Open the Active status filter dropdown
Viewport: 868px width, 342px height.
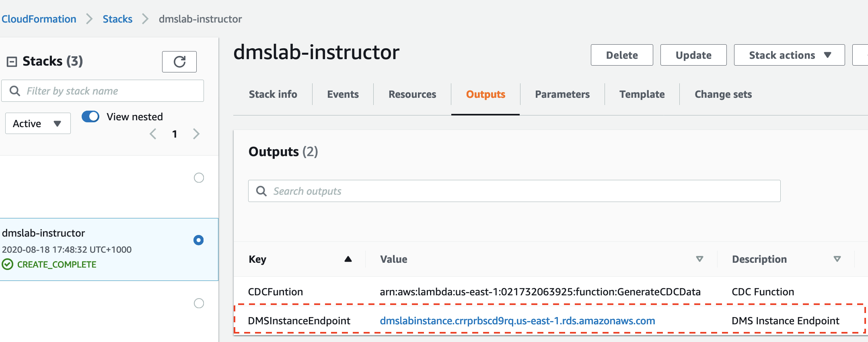coord(38,124)
